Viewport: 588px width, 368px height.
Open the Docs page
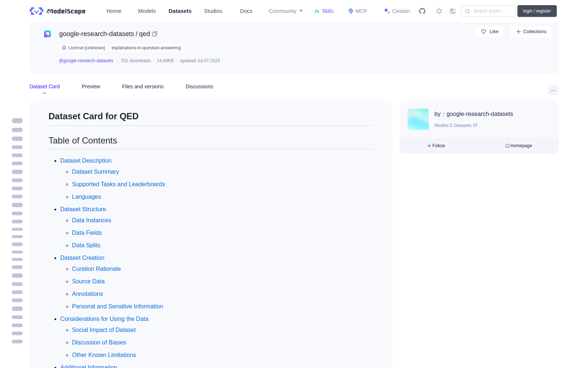[x=246, y=11]
